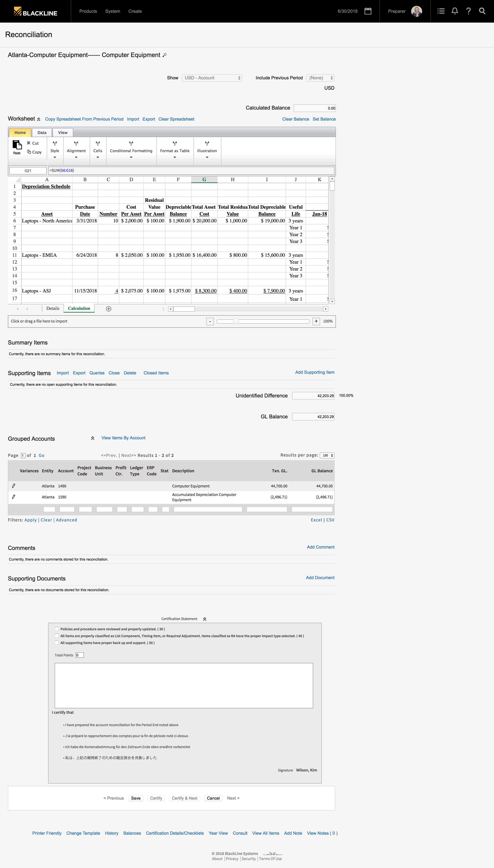Check 'All items are properly classified' box

point(57,636)
